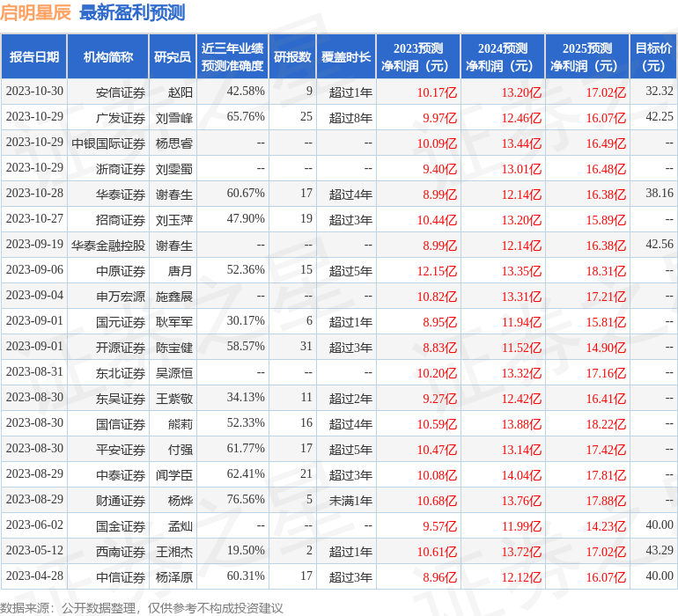Click analyst name 刘雪峰
The image size is (678, 616).
pos(174,118)
